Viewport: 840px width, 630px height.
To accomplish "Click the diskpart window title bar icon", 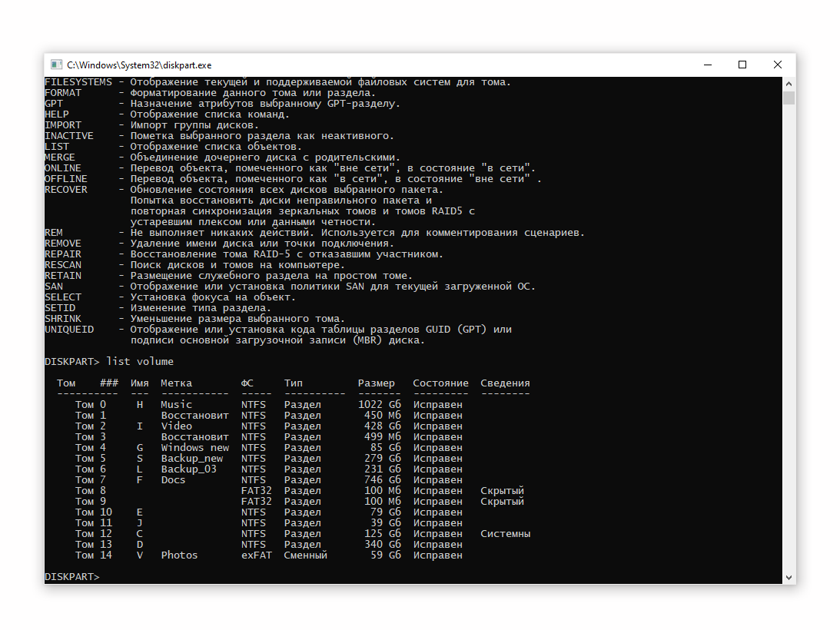I will coord(56,65).
